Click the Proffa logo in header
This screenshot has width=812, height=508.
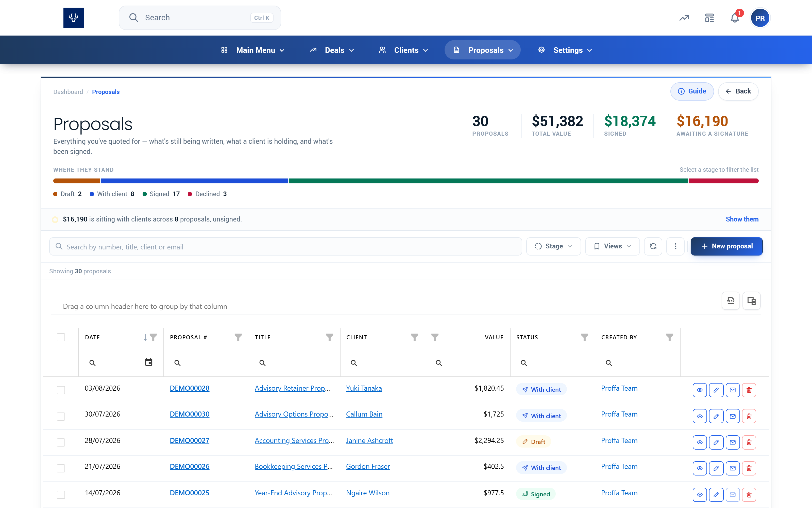[x=74, y=18]
